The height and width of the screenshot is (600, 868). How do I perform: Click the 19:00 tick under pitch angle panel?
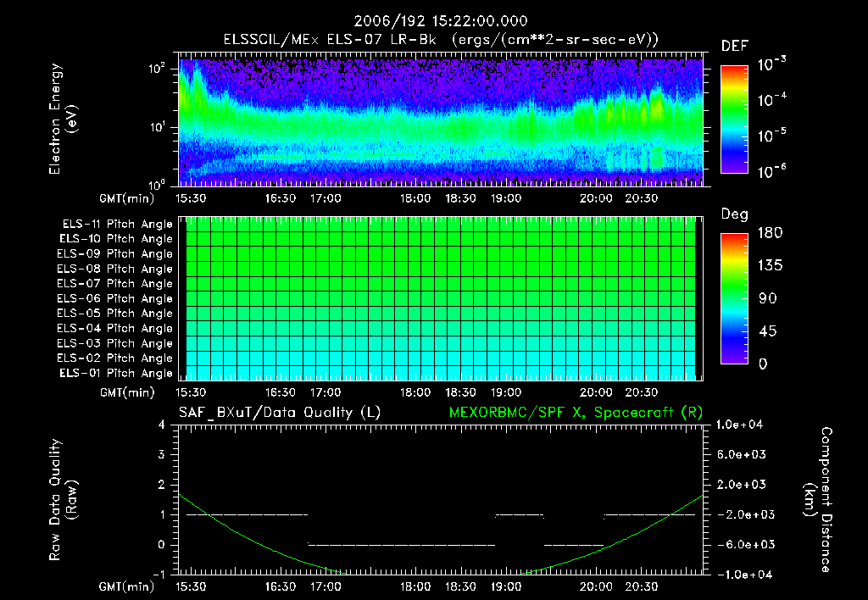[506, 392]
